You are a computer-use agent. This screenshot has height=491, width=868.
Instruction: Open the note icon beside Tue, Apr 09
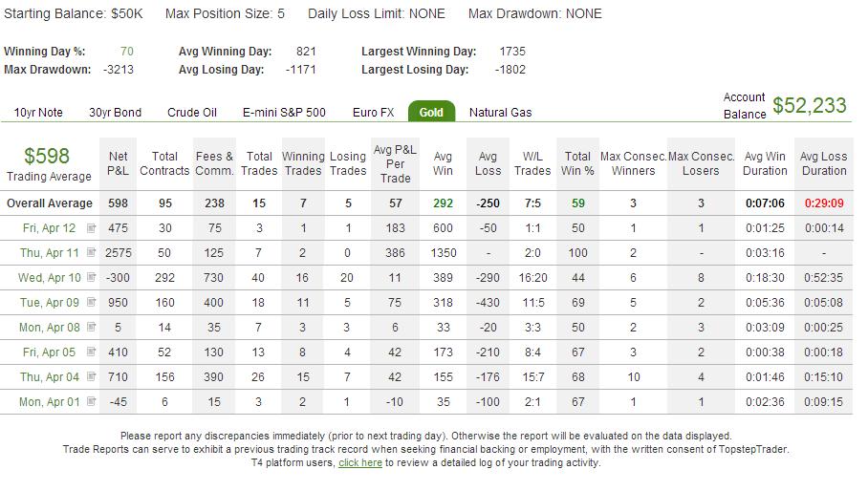(x=92, y=302)
